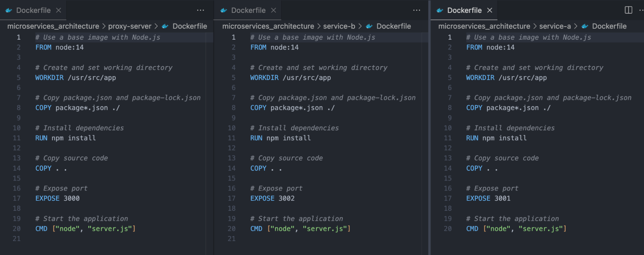644x255 pixels.
Task: Click microservices_architecture breadcrumb in proxy-server editor
Action: [x=53, y=26]
